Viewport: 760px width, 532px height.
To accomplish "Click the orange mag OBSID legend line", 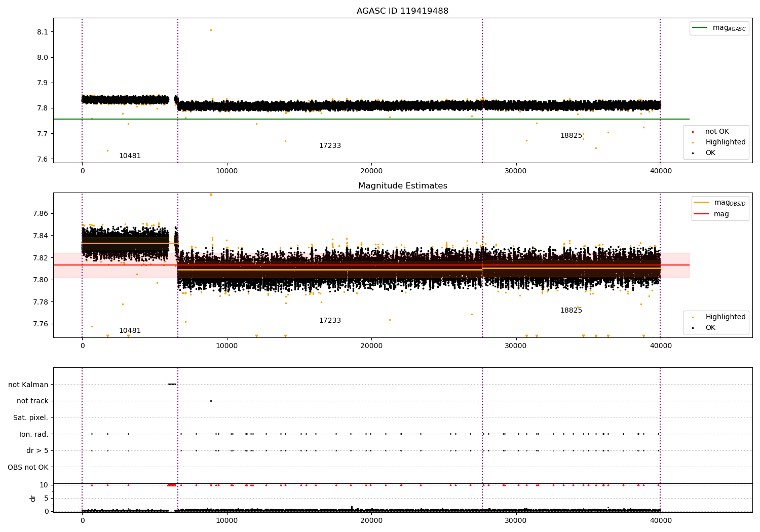I will coord(701,203).
